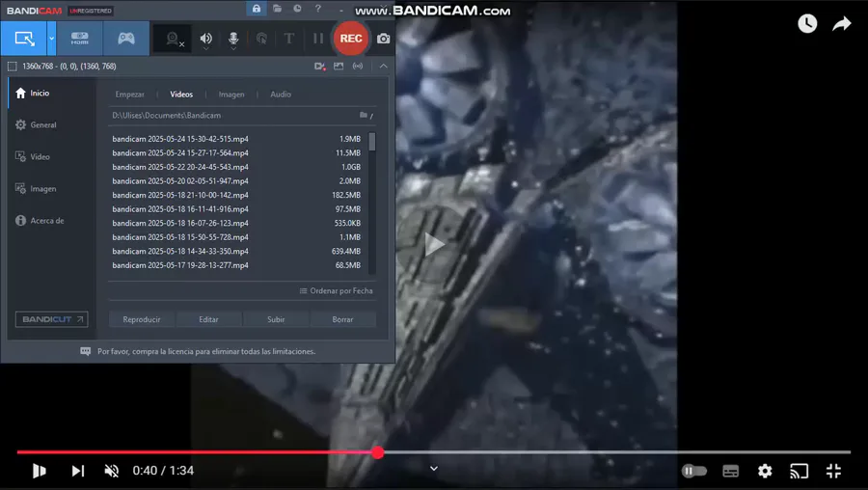This screenshot has width=868, height=490.
Task: Open the help question mark icon
Action: click(317, 9)
